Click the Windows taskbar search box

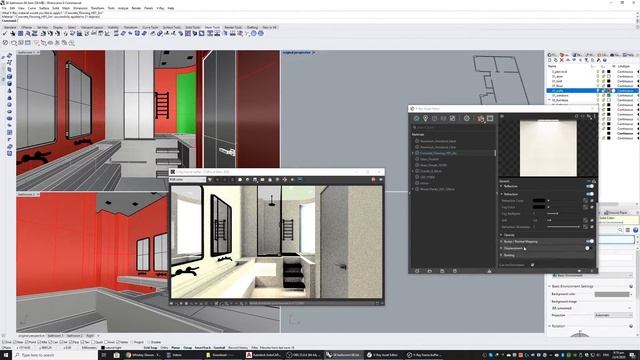click(x=55, y=355)
